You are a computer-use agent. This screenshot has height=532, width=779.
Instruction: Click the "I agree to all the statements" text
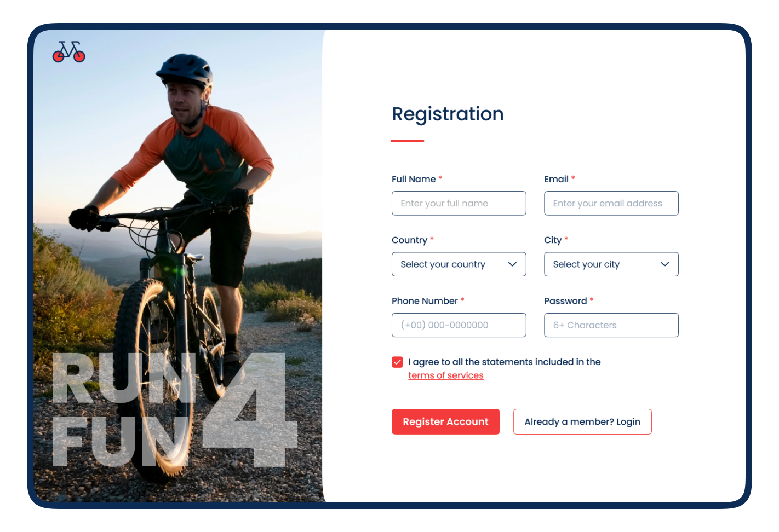click(x=504, y=362)
